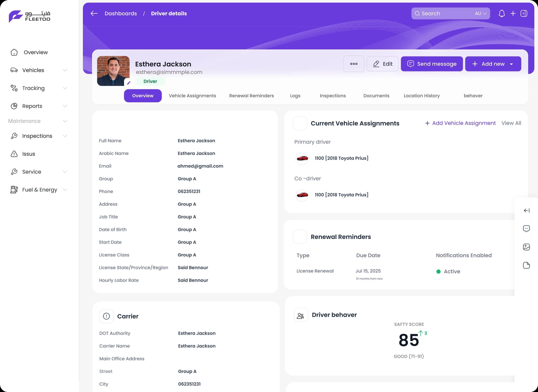
Task: Tick the Current Vehicle Assignments checkbox
Action: point(300,123)
